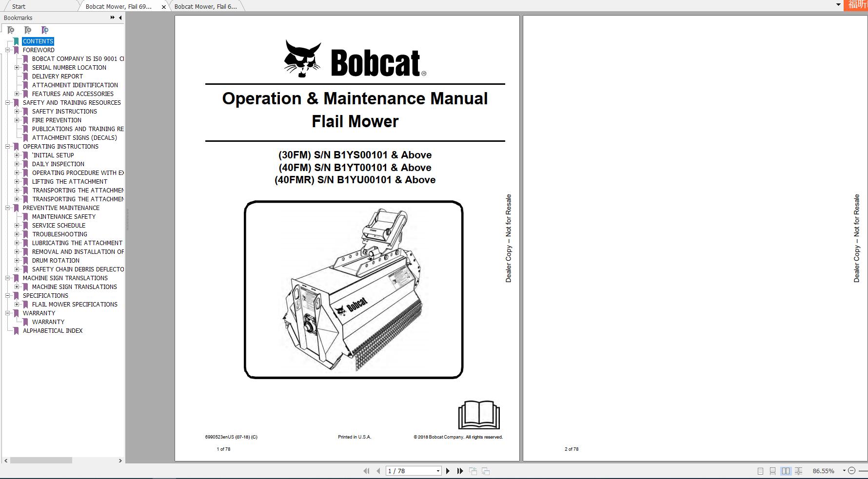The width and height of the screenshot is (868, 479).
Task: Enable facing two-page view mode
Action: (786, 471)
